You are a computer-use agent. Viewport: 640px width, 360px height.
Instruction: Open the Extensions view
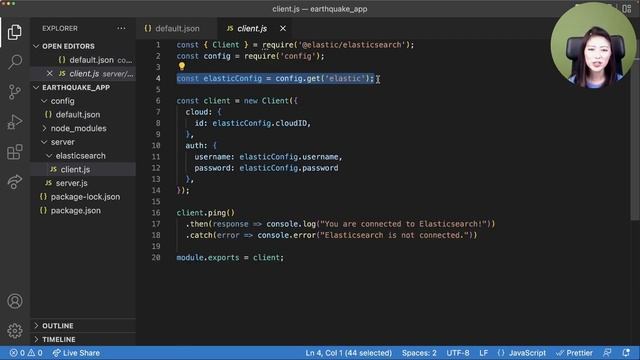click(15, 152)
